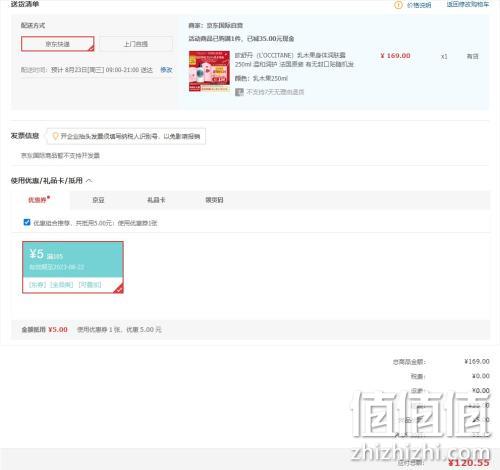Click the L'OCCITANE product title text
500x470 pixels.
coord(294,59)
